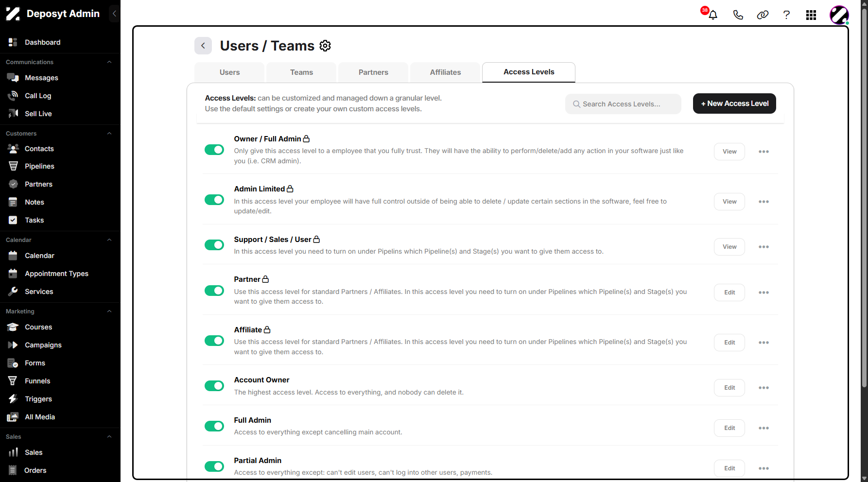The height and width of the screenshot is (482, 868).
Task: Switch to the Partners tab
Action: [373, 72]
